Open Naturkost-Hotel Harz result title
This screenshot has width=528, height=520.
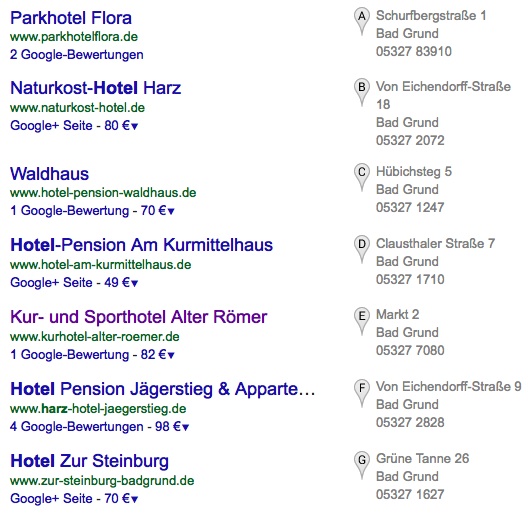pos(96,88)
